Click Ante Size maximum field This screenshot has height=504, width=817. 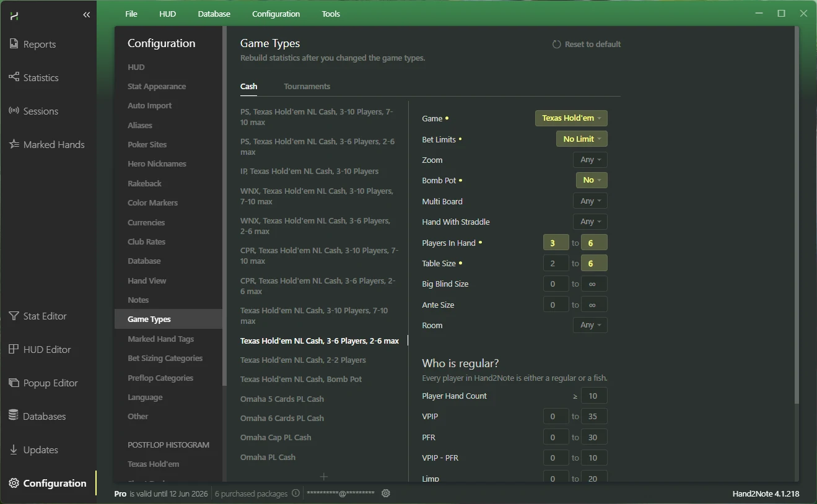click(594, 305)
